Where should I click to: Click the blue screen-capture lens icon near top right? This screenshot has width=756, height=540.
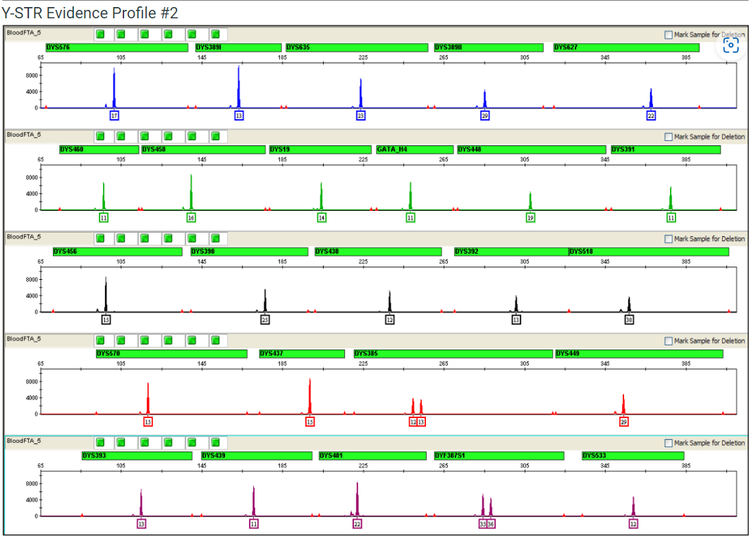tap(731, 44)
